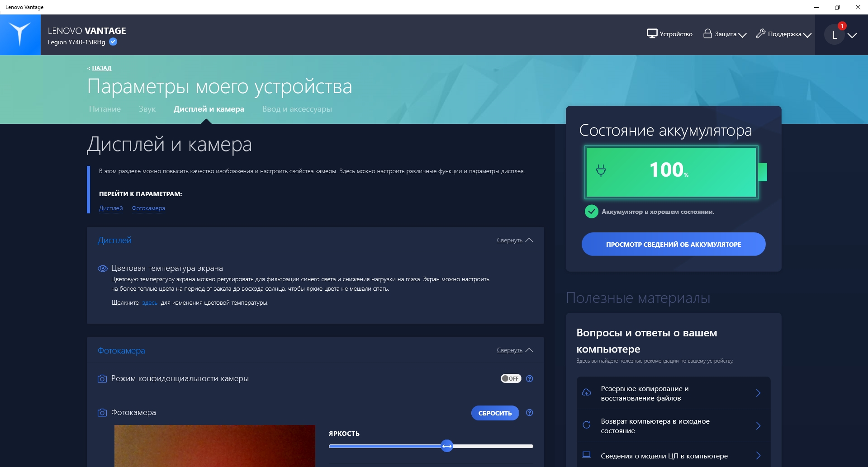Click the camera preview image
This screenshot has width=868, height=467.
point(215,446)
